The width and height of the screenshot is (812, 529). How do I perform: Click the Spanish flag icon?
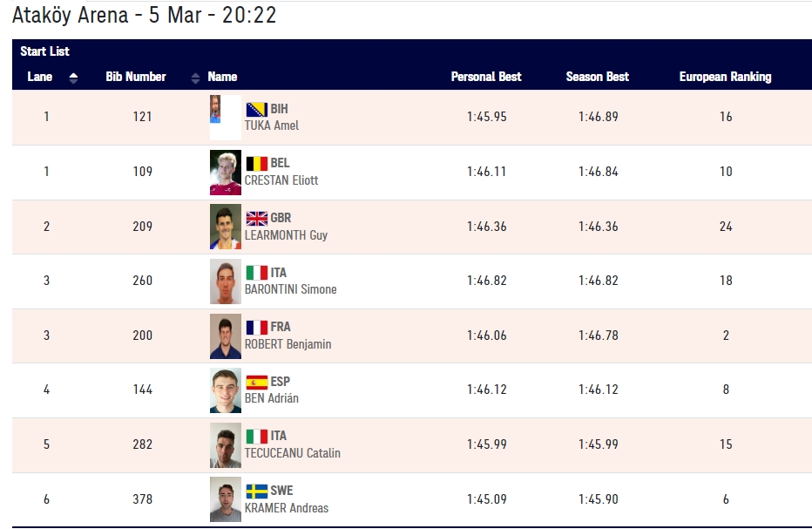point(256,382)
